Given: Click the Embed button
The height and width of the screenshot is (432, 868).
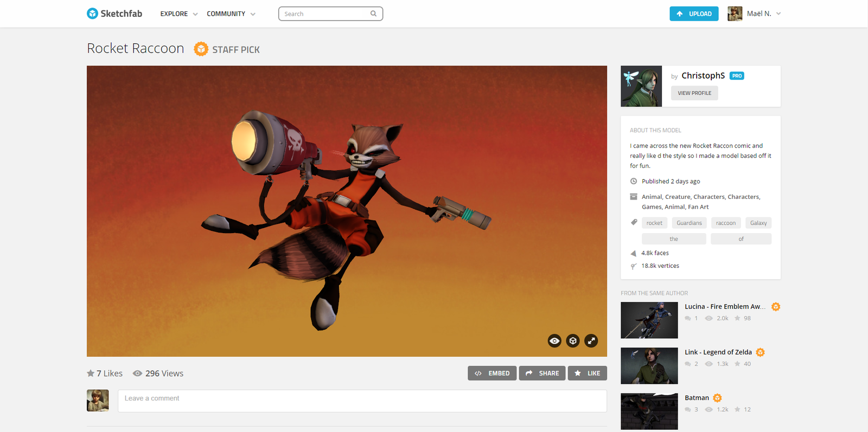Looking at the screenshot, I should 492,373.
